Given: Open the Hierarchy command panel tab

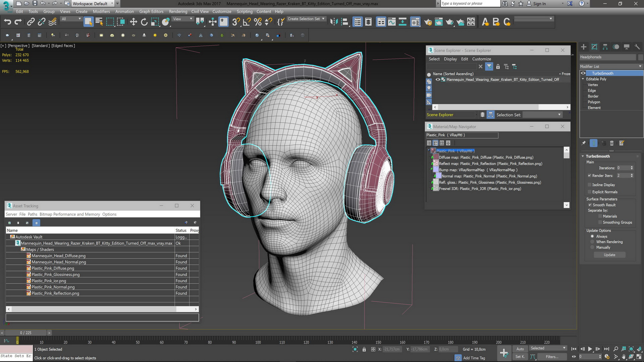Looking at the screenshot, I should pyautogui.click(x=605, y=47).
